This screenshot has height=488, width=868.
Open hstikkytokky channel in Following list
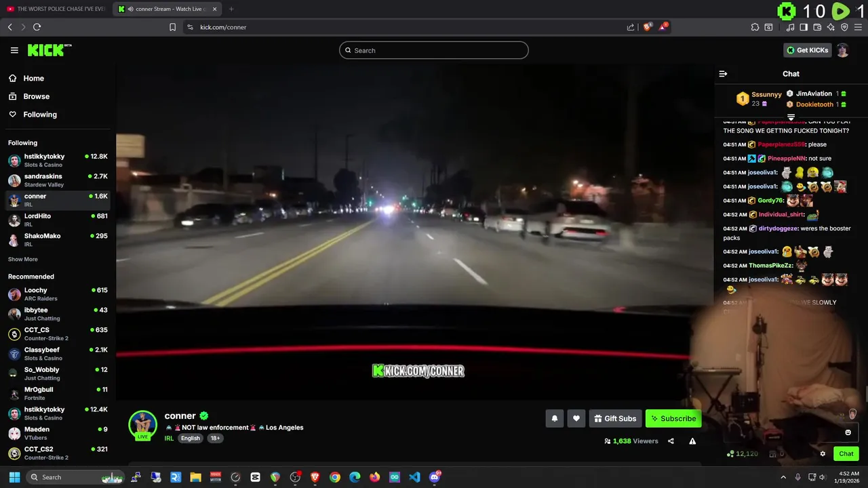pyautogui.click(x=58, y=161)
